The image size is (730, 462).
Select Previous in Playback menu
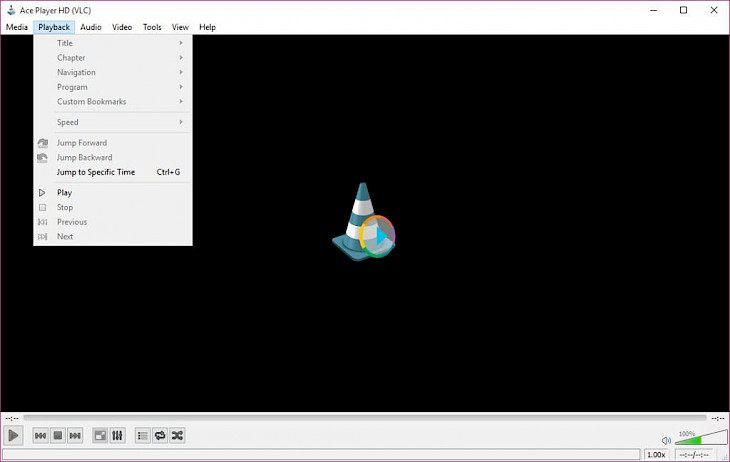(113, 222)
